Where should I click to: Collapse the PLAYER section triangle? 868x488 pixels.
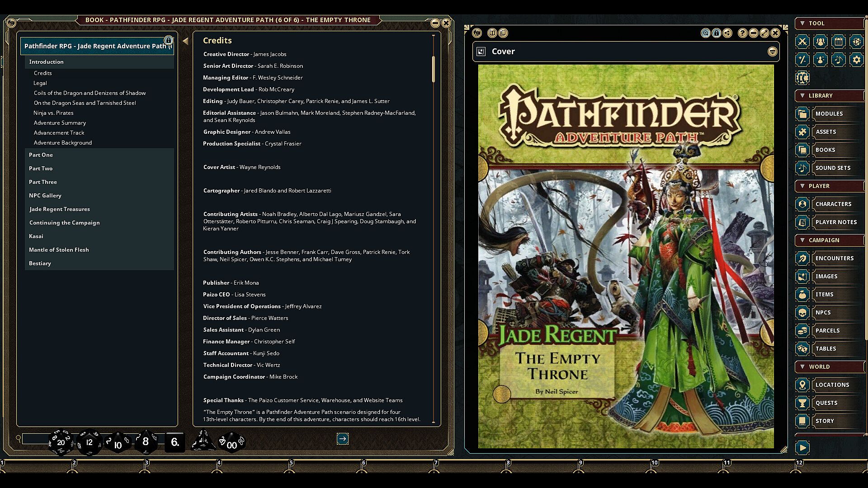coord(802,186)
